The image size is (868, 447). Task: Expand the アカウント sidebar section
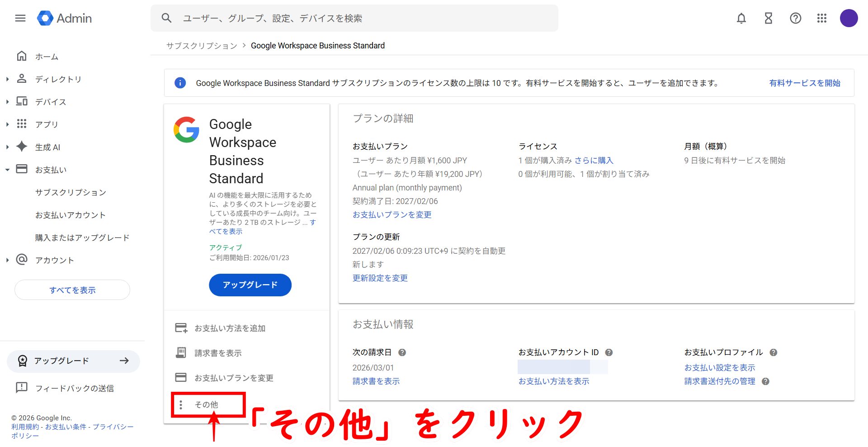point(7,260)
